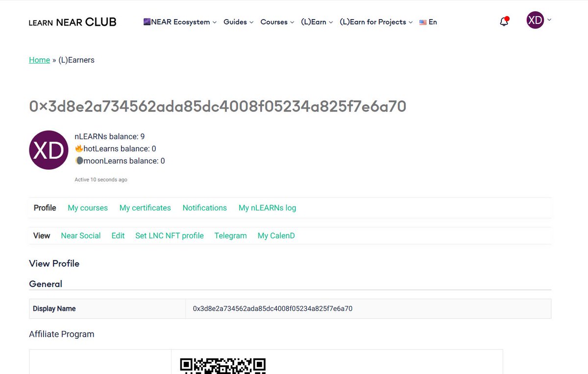The image size is (588, 374).
Task: Click the moonLearns balance text
Action: (124, 161)
